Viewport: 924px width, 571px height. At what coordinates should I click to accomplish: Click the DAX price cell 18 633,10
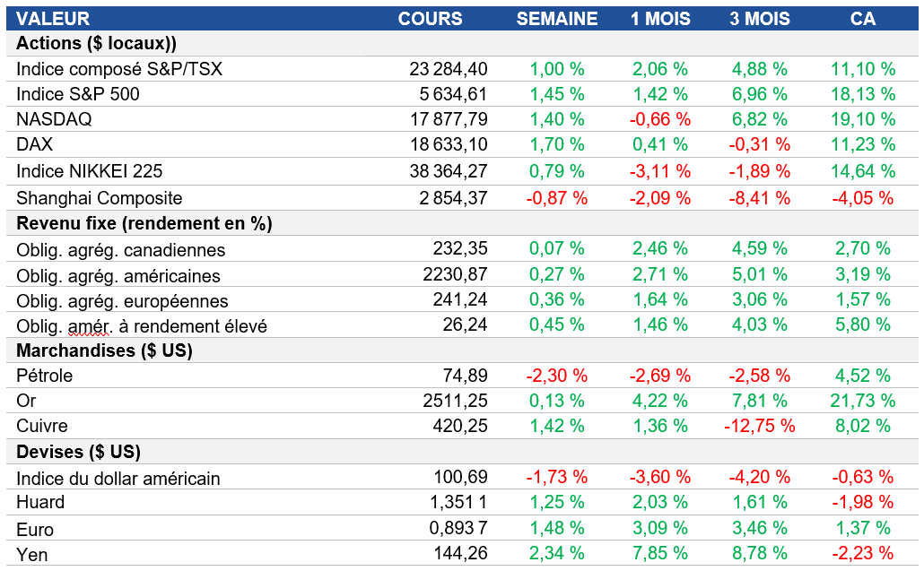tap(448, 144)
